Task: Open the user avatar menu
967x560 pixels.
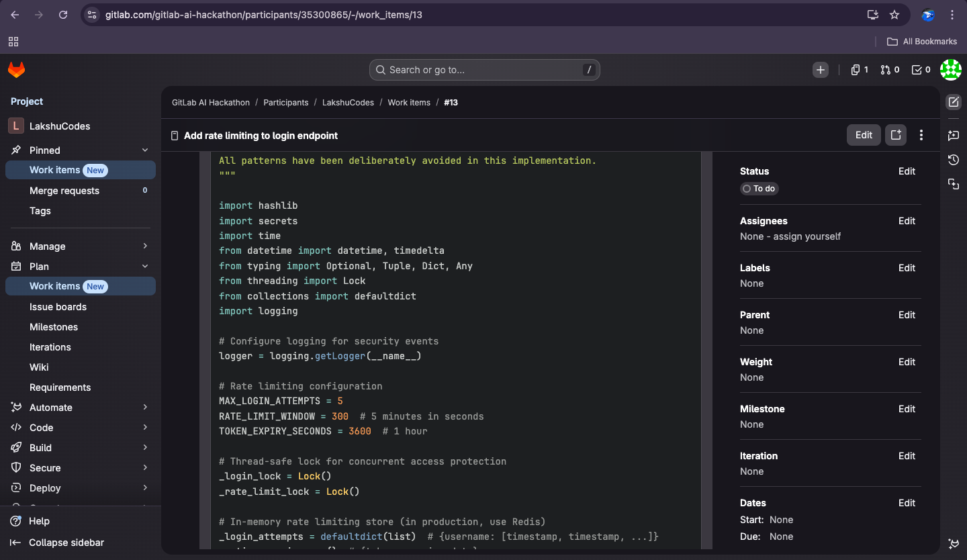Action: (951, 70)
